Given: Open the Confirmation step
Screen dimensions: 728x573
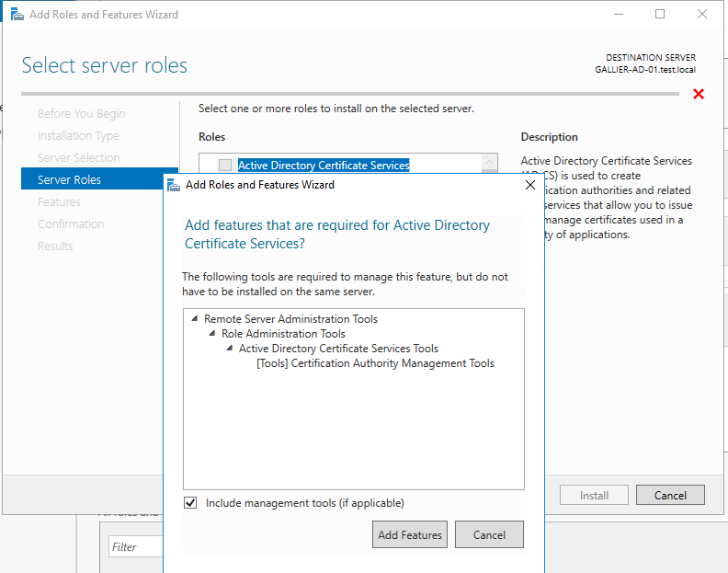Looking at the screenshot, I should pyautogui.click(x=71, y=224).
